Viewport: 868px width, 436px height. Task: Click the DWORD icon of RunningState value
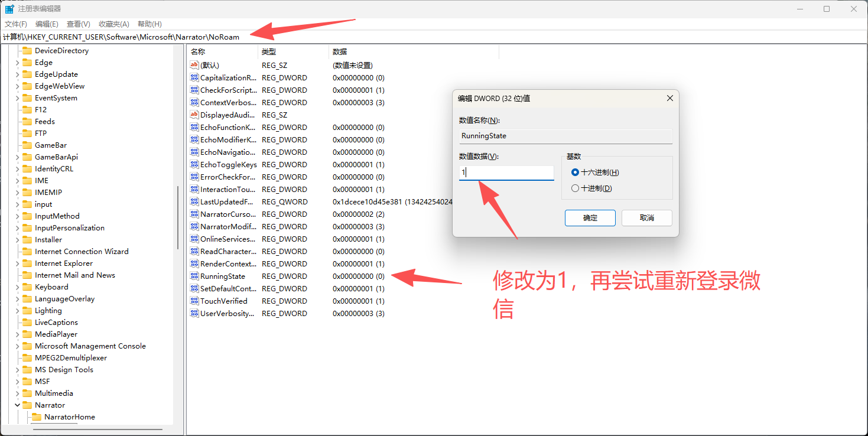194,276
